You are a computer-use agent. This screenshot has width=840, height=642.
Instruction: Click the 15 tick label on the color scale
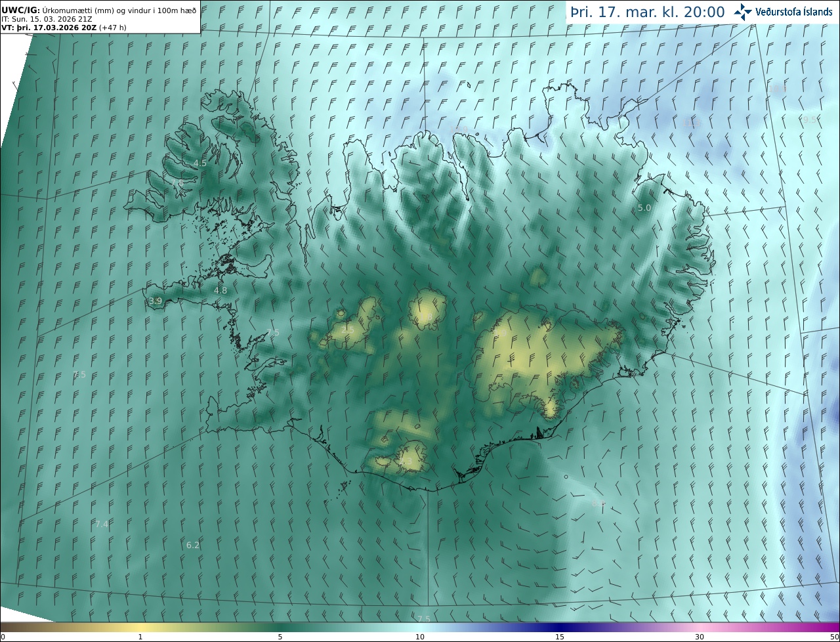(x=560, y=637)
